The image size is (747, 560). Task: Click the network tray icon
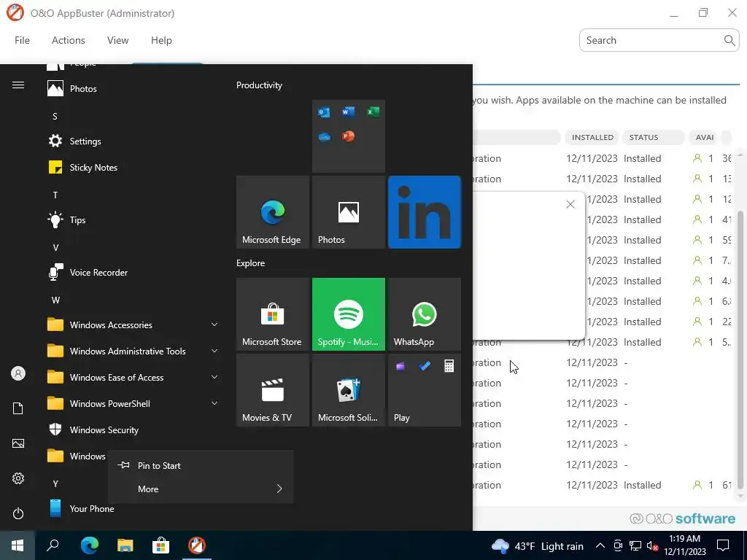click(635, 545)
